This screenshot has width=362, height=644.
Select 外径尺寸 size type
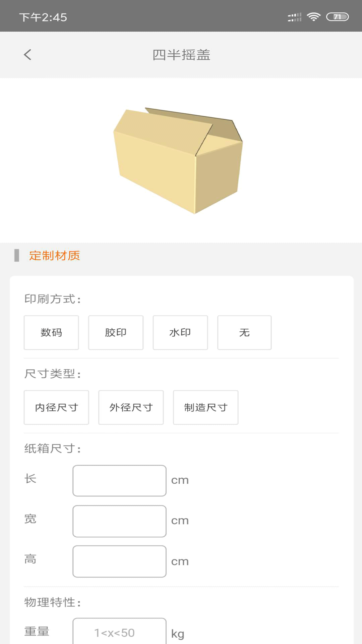coord(131,408)
